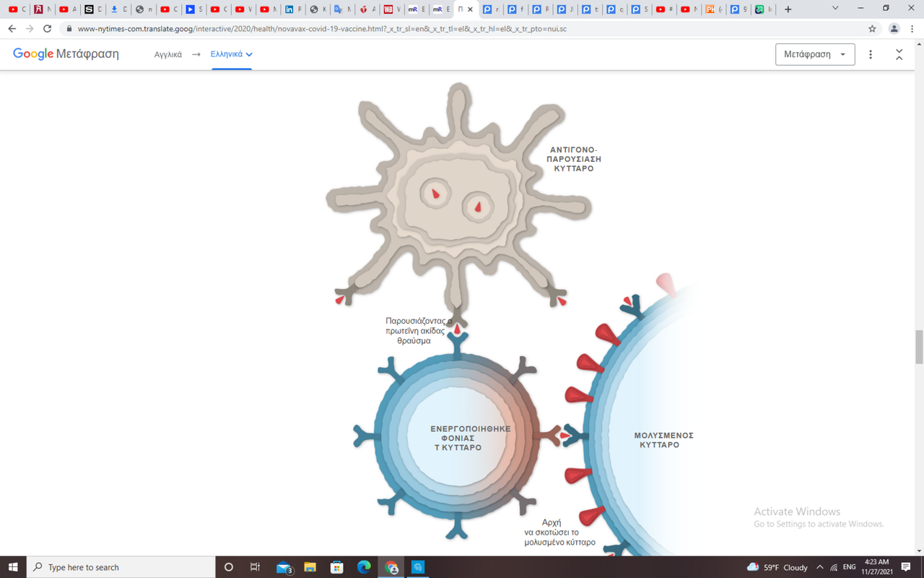This screenshot has height=578, width=924.
Task: Click the antigen-presenting cell illustration
Action: 458,206
